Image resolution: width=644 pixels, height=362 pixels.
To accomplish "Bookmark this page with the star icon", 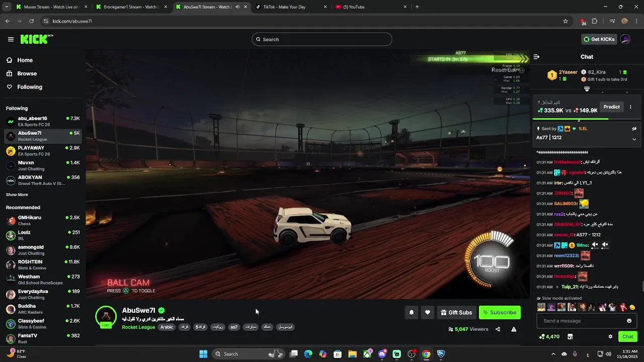I will [566, 21].
